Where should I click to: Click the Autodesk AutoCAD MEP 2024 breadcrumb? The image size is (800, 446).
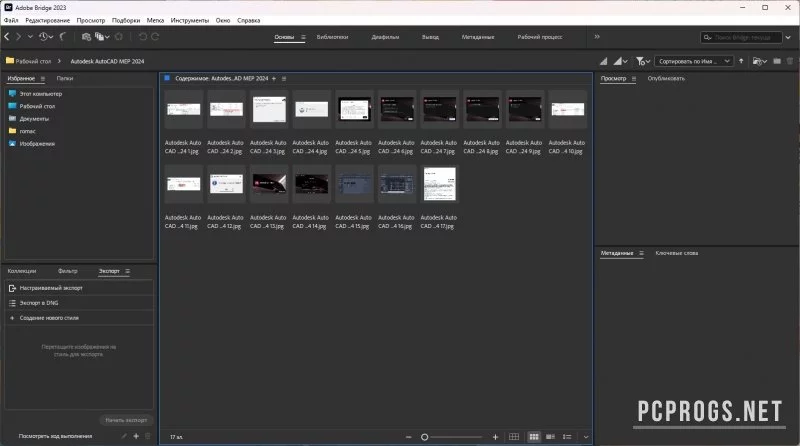[x=107, y=61]
